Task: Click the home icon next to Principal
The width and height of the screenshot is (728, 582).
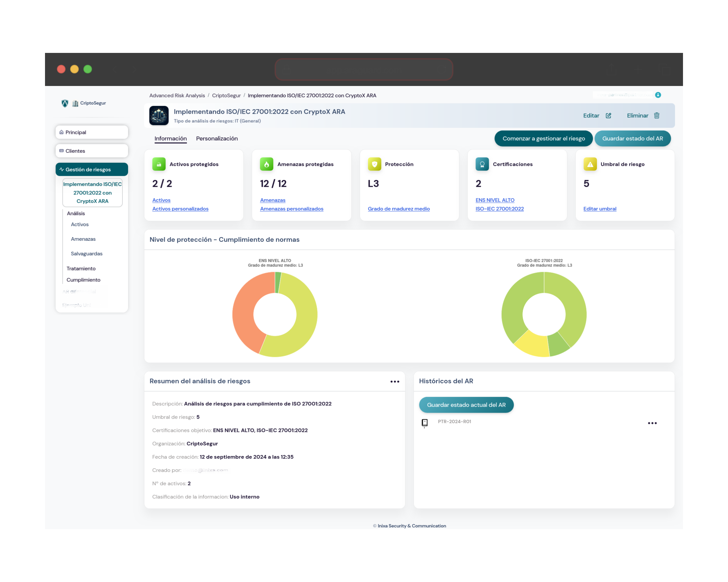Action: point(62,132)
